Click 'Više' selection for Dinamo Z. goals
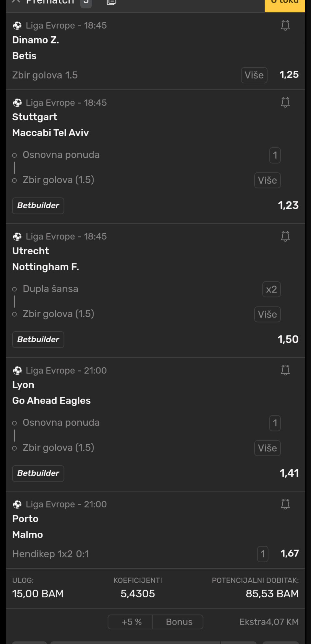The width and height of the screenshot is (311, 644). coord(254,75)
